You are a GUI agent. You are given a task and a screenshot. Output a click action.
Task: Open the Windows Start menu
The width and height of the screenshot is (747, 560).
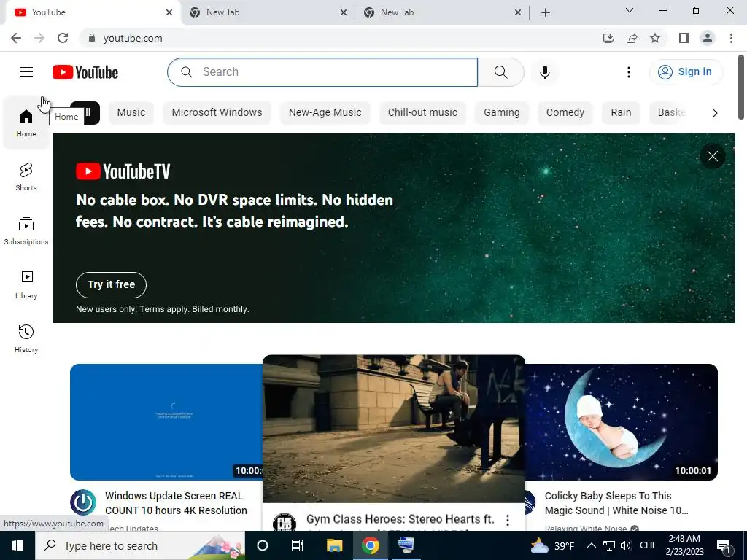(x=18, y=545)
